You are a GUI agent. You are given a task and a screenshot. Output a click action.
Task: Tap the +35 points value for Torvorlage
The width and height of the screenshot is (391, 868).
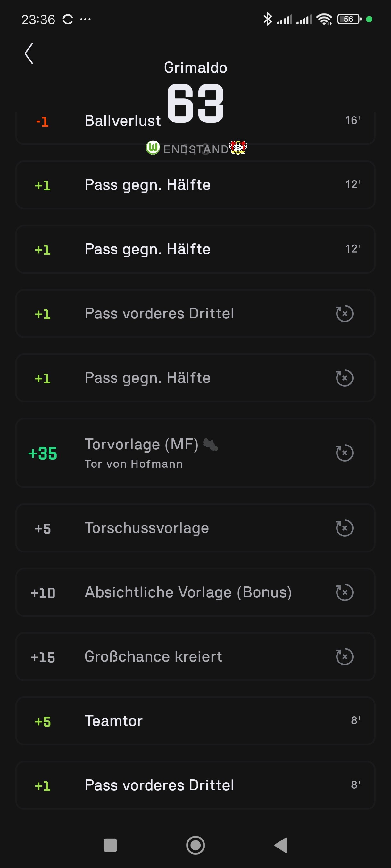(x=43, y=453)
